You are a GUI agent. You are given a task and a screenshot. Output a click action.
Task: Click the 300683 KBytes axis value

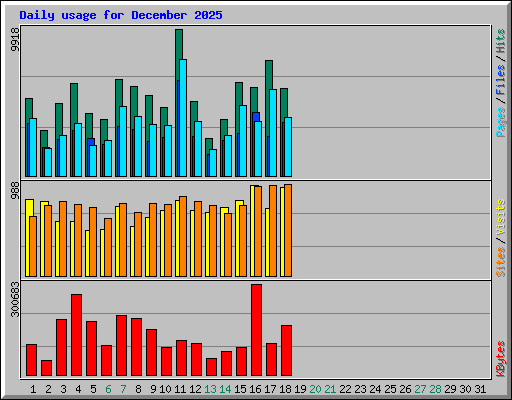point(15,299)
